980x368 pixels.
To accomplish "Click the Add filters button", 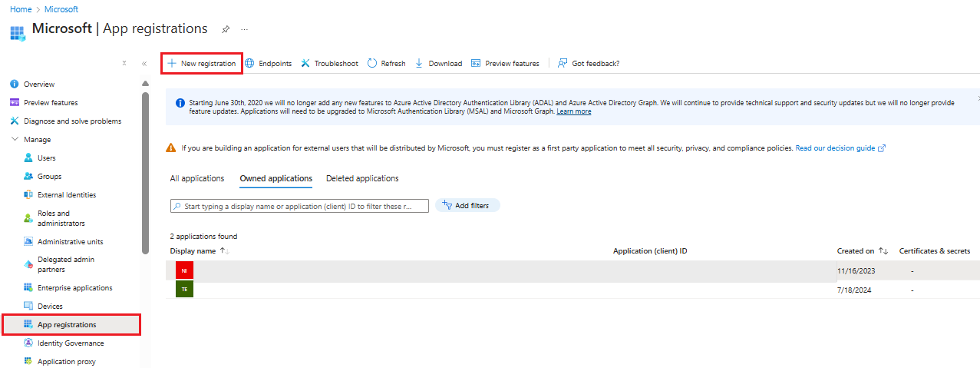I will [467, 205].
